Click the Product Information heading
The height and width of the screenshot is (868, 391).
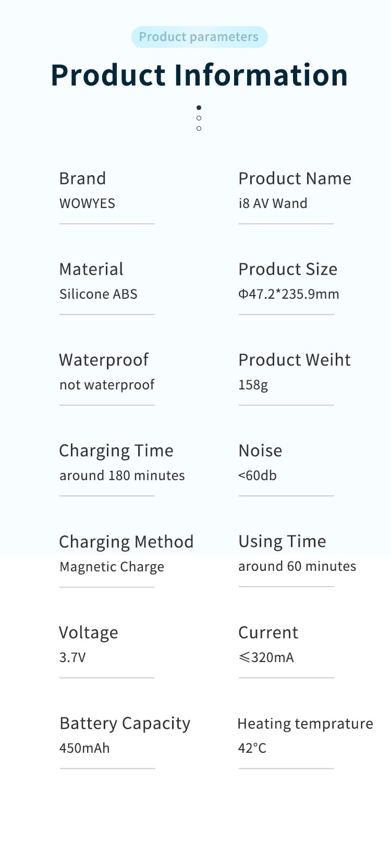pos(199,75)
